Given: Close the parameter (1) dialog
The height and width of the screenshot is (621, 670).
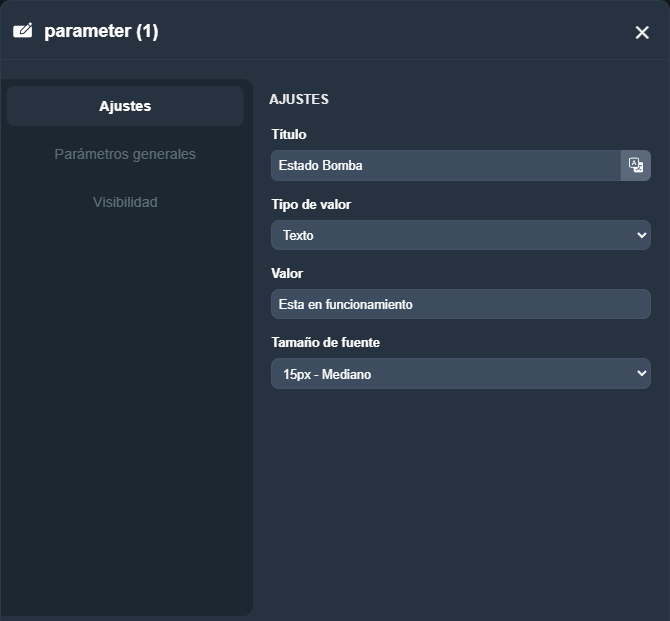Looking at the screenshot, I should click(642, 32).
